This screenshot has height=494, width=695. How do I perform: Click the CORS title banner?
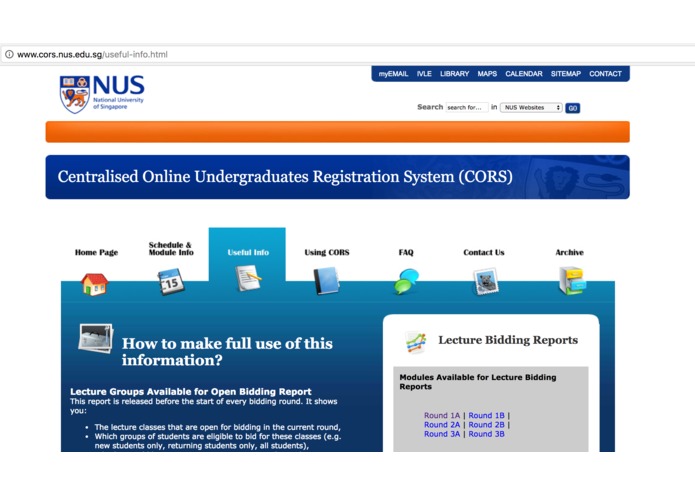[337, 177]
